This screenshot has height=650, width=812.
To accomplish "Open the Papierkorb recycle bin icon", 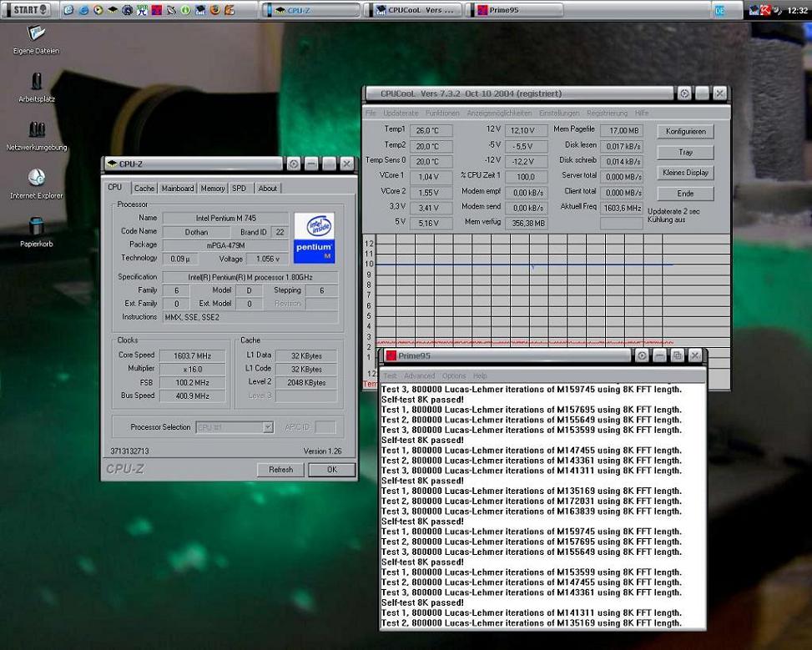I will [36, 227].
